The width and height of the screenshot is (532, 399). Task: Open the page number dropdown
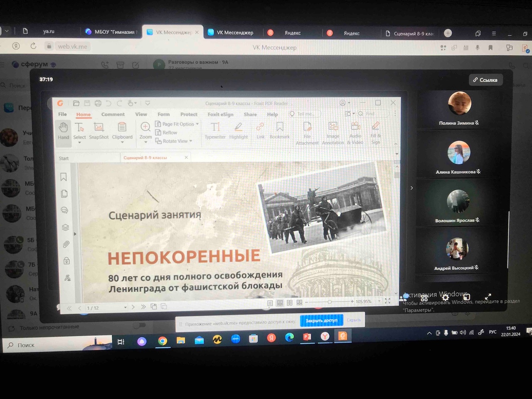pyautogui.click(x=125, y=308)
